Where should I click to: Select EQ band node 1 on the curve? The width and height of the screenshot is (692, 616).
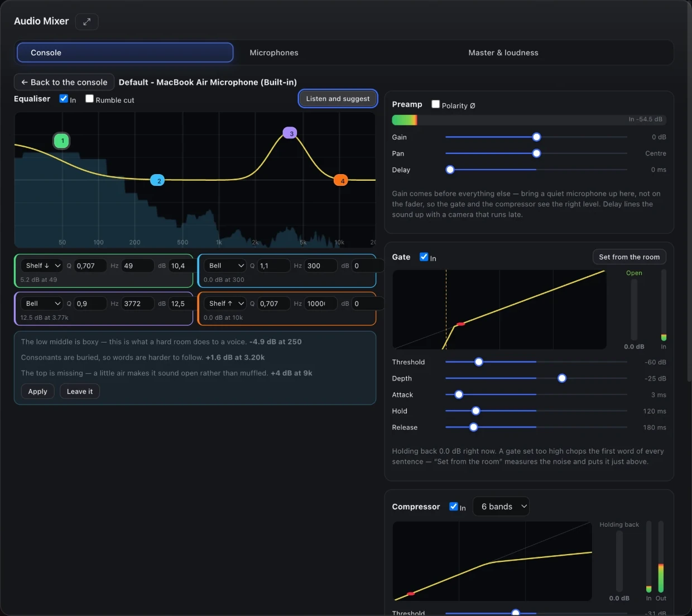(x=63, y=141)
